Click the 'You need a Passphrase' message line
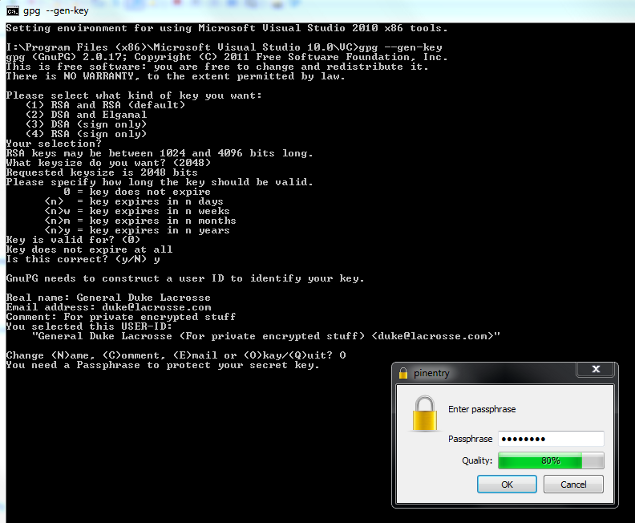The height and width of the screenshot is (523, 635). click(x=162, y=365)
